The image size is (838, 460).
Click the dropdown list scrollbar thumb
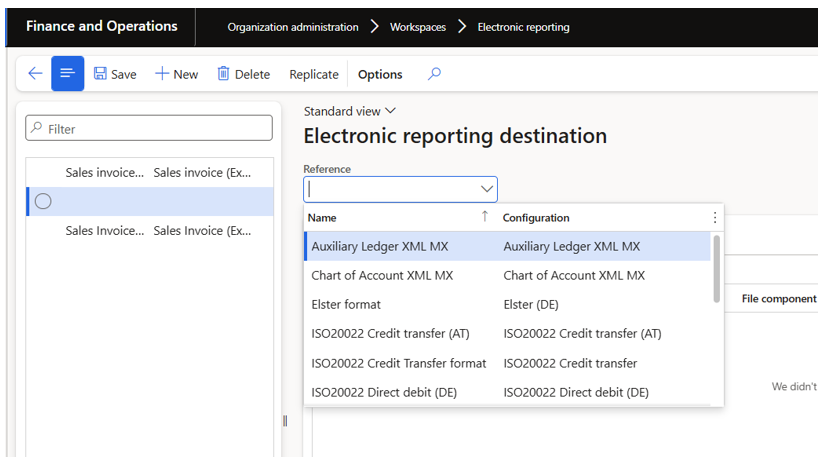tap(717, 269)
